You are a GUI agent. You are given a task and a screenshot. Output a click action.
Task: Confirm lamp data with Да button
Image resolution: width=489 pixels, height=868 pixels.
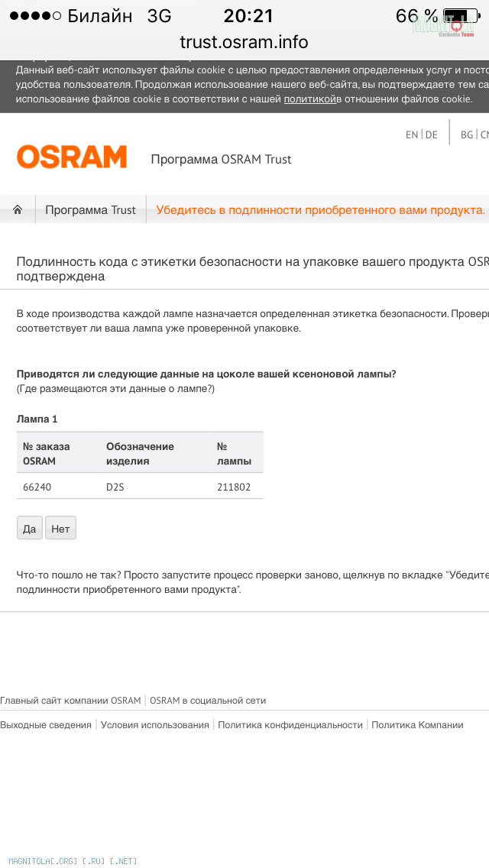29,528
